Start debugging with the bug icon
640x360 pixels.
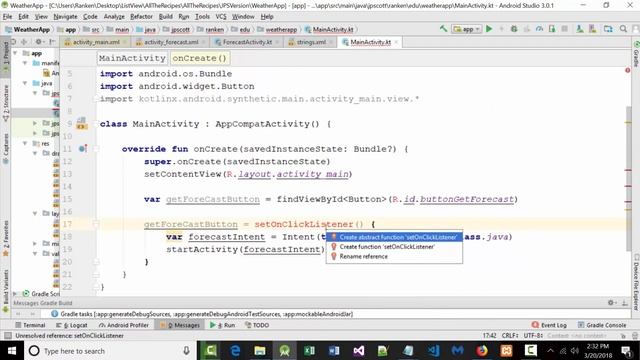pos(514,29)
